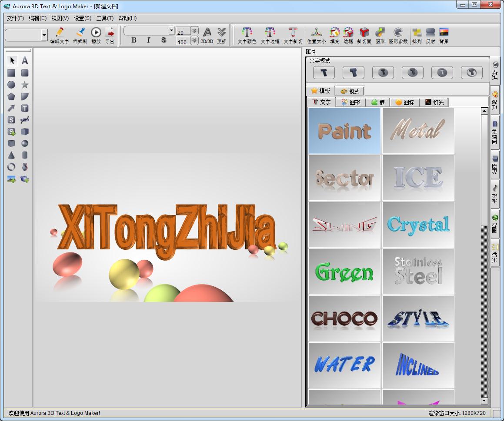Toggle bold text formatting
Viewport: 504px width, 421px height.
click(134, 40)
